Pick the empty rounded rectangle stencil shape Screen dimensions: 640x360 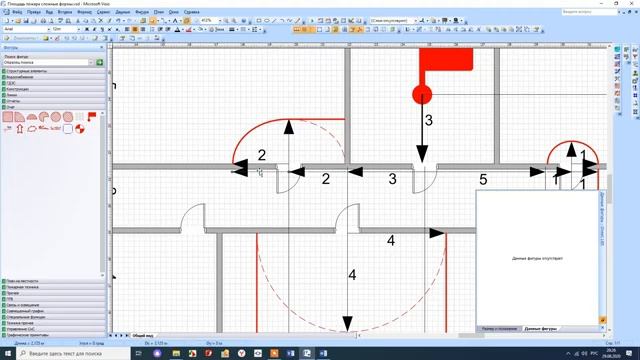(x=68, y=129)
